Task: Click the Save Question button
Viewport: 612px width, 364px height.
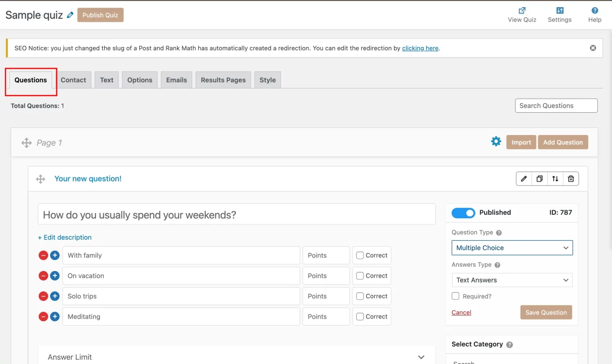Action: [546, 312]
